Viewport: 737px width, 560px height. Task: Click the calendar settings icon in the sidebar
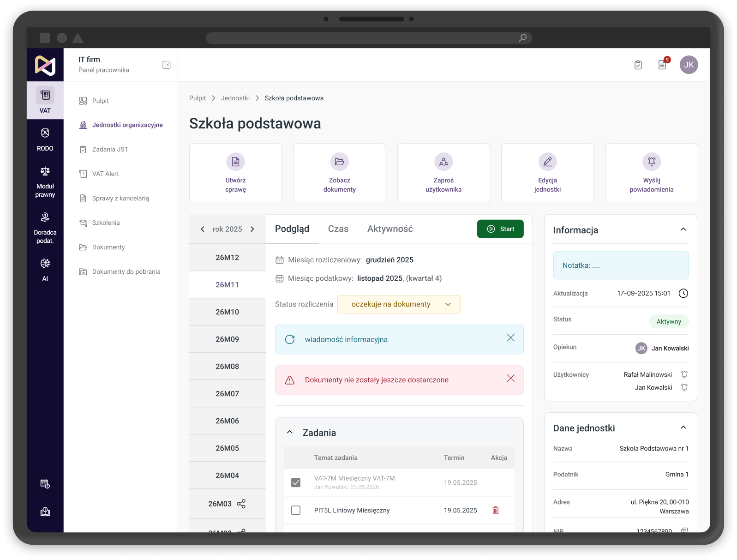coord(45,484)
